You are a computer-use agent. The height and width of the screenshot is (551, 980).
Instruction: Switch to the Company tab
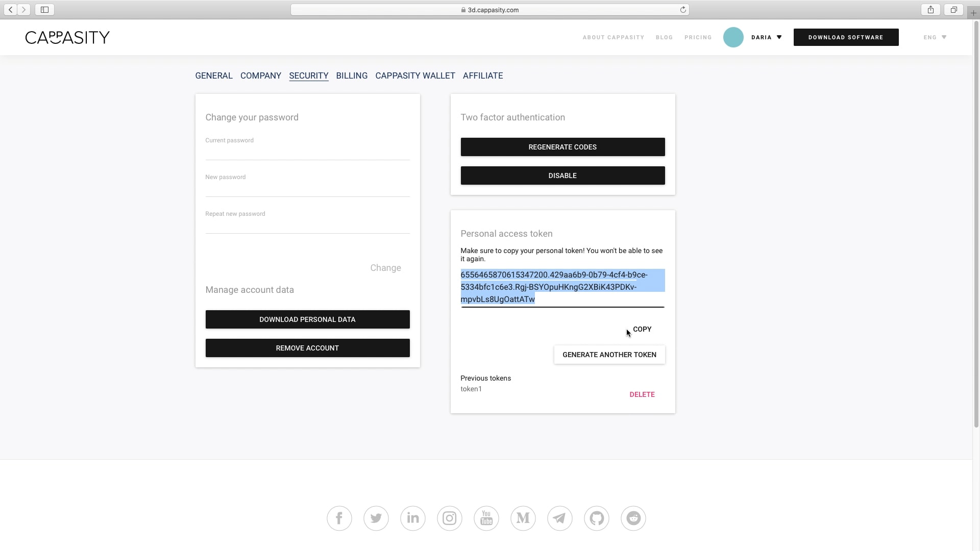261,76
